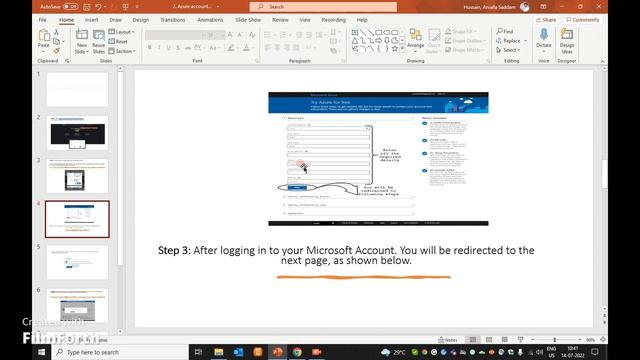Click the Bullets list icon

[268, 35]
